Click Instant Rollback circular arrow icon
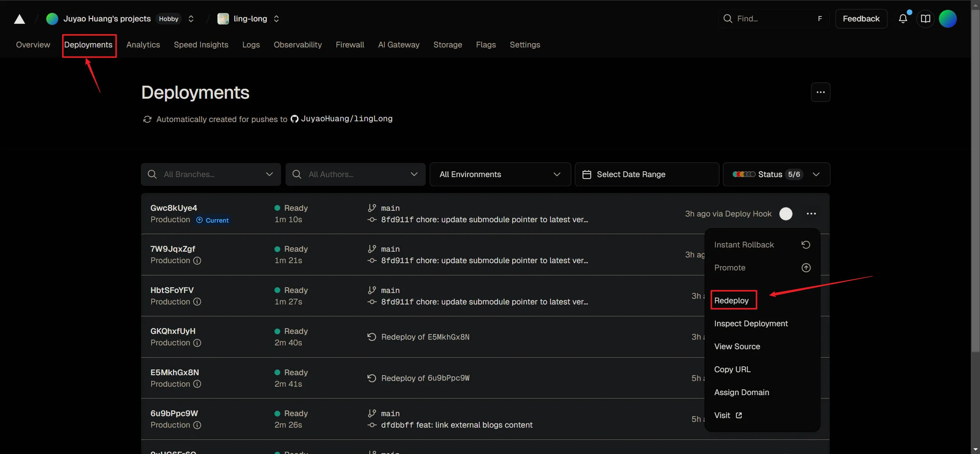This screenshot has width=980, height=454. click(x=806, y=245)
